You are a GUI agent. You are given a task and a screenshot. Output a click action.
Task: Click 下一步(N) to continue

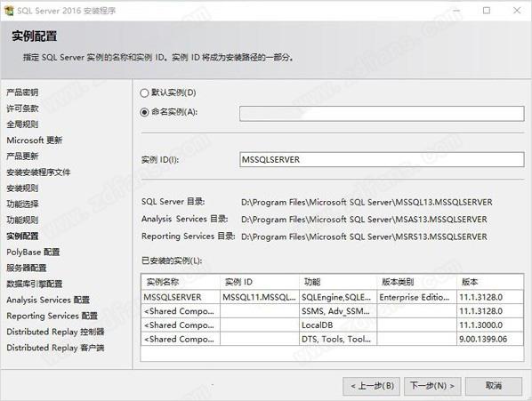[432, 386]
